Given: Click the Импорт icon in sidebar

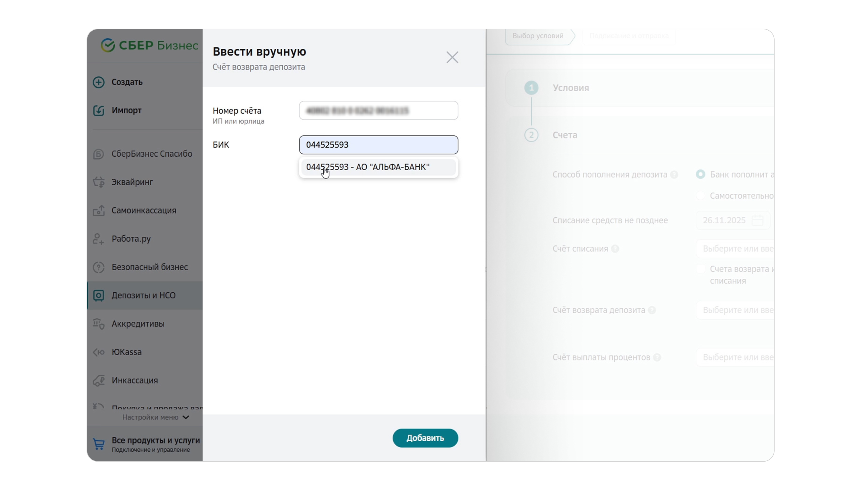Looking at the screenshot, I should click(x=99, y=111).
